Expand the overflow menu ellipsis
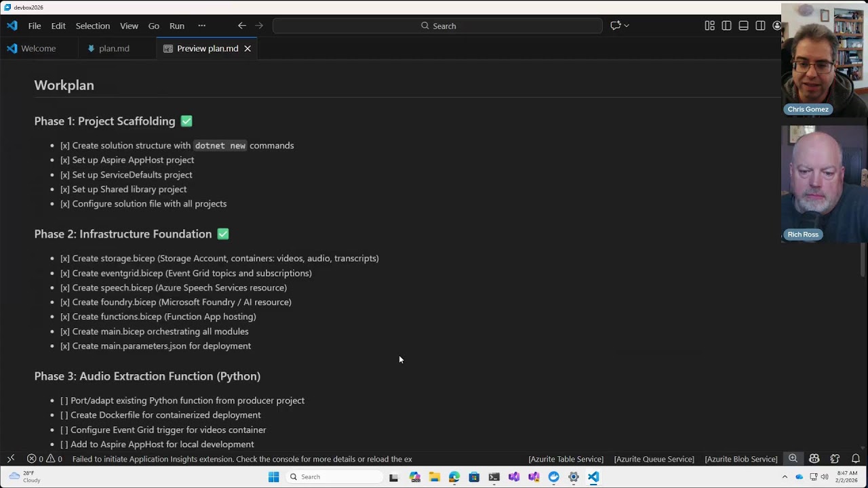 tap(201, 26)
